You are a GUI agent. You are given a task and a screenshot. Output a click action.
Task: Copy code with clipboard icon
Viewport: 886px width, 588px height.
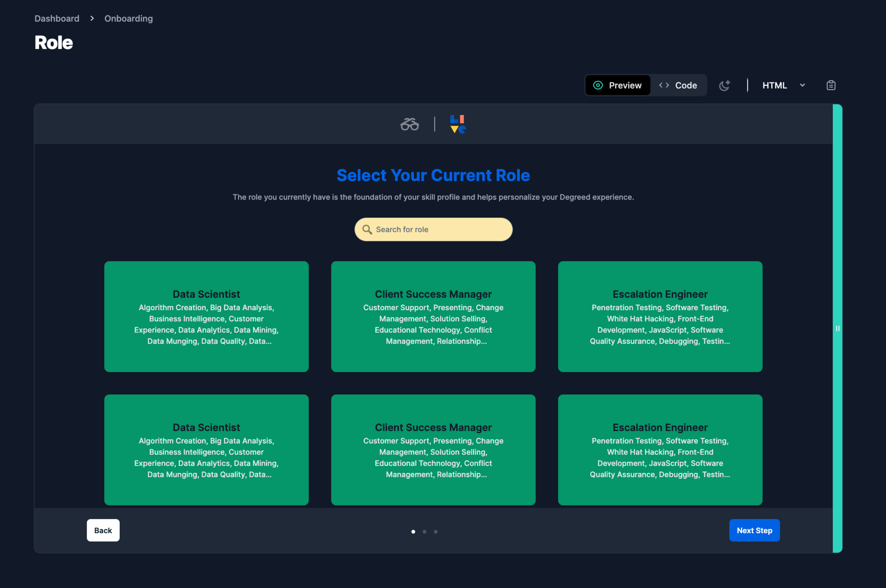pos(831,85)
